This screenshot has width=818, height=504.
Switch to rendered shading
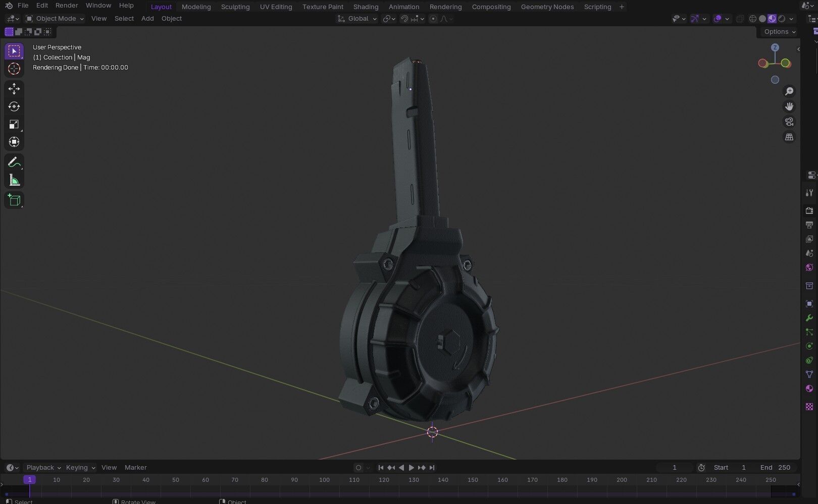pos(782,19)
